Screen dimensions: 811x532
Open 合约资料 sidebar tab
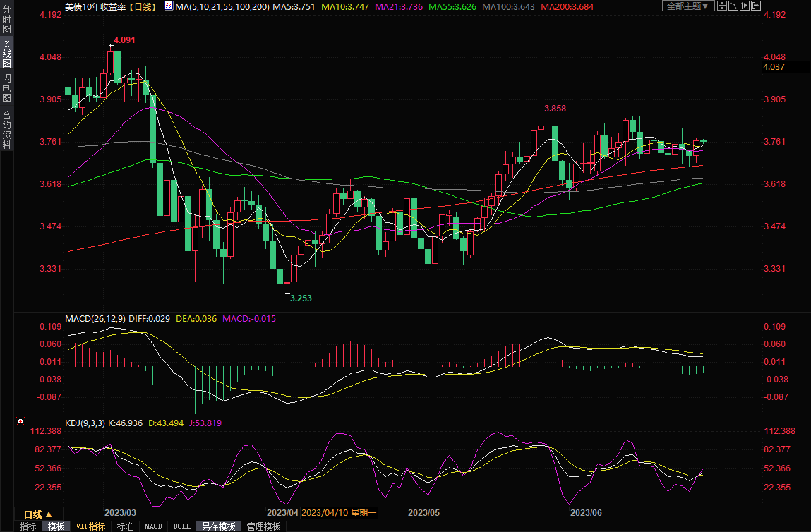(x=6, y=130)
